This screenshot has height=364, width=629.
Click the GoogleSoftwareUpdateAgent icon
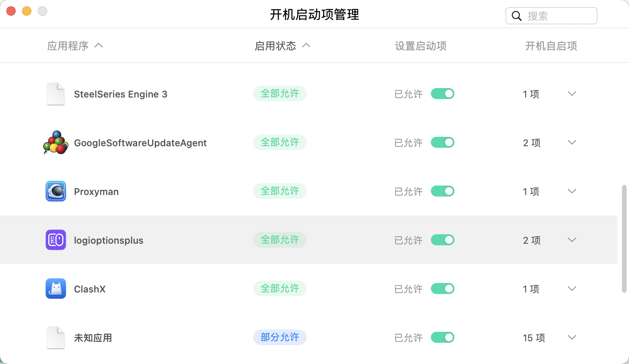coord(55,143)
